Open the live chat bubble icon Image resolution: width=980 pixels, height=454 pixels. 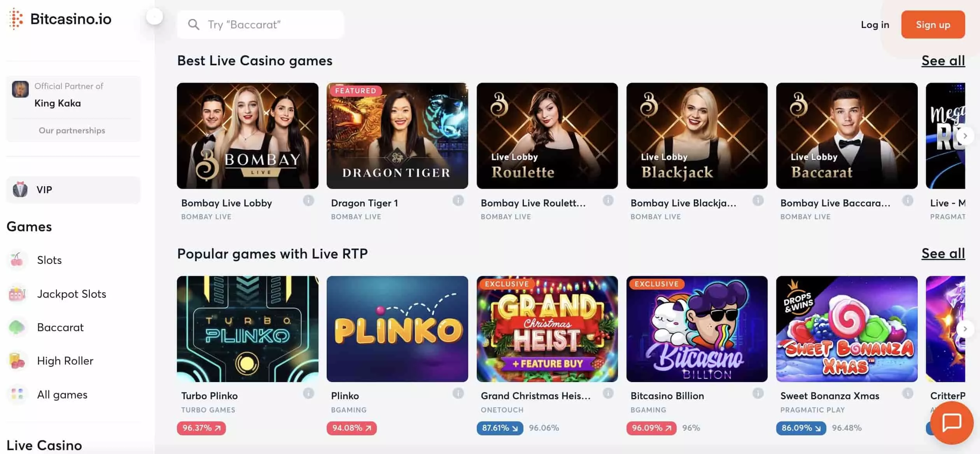click(952, 423)
